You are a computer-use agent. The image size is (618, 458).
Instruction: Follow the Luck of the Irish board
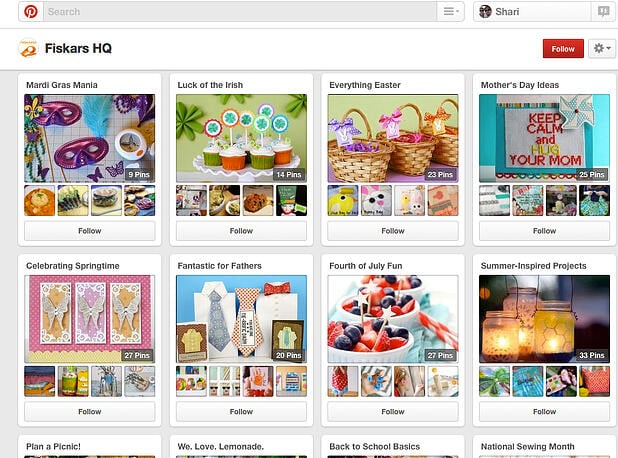point(241,231)
